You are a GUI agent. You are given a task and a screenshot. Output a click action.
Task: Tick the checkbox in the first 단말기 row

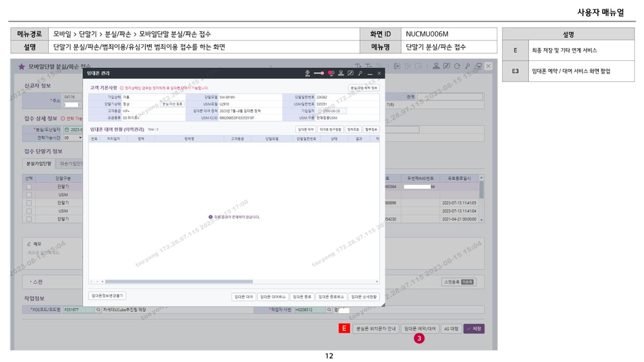tap(29, 187)
